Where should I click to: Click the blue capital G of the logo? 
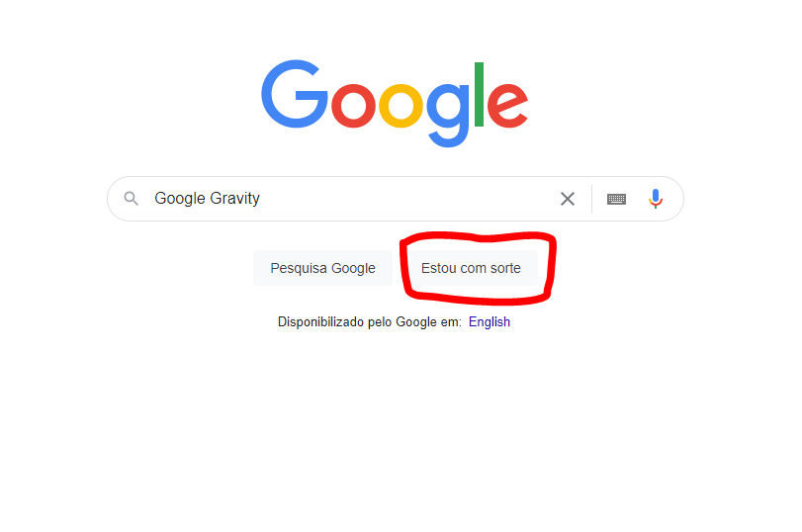295,94
